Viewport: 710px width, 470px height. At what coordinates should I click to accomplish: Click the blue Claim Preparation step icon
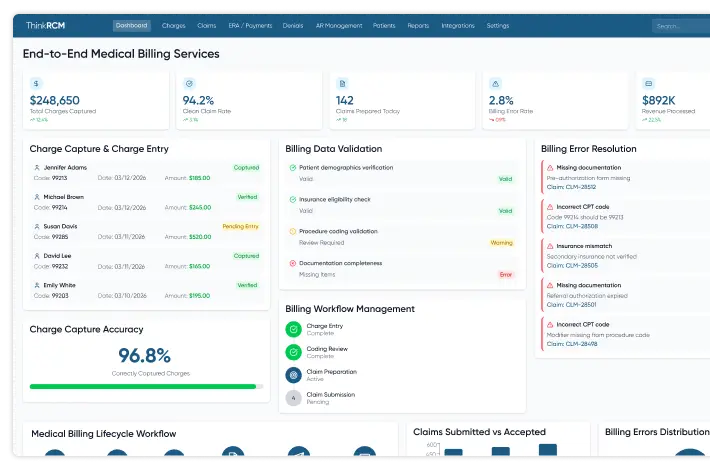pos(293,375)
